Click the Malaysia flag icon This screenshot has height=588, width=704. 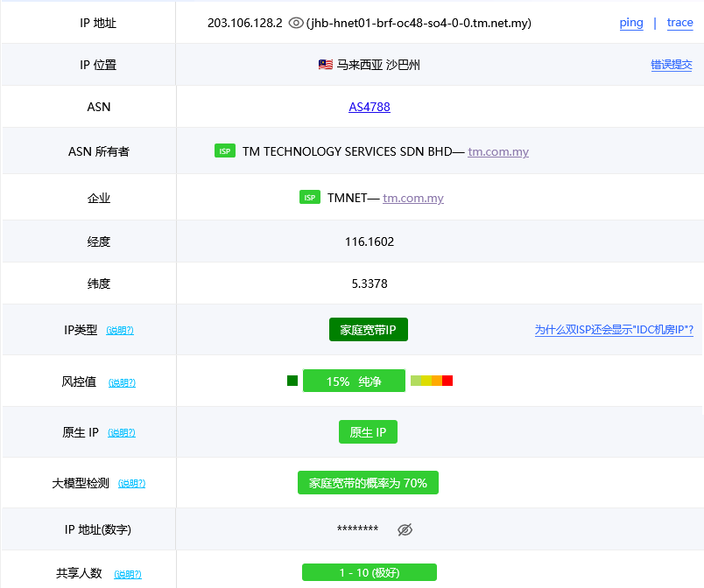tap(326, 65)
